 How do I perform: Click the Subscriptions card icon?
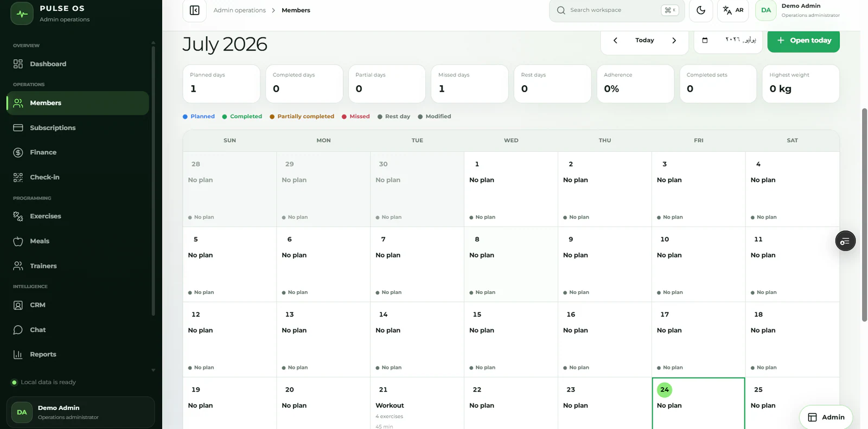(x=18, y=128)
